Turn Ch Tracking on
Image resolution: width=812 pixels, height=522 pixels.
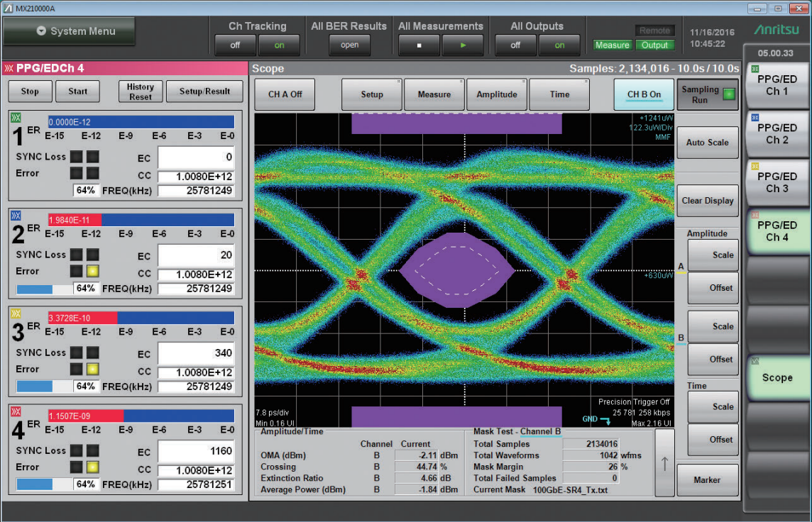(x=279, y=45)
